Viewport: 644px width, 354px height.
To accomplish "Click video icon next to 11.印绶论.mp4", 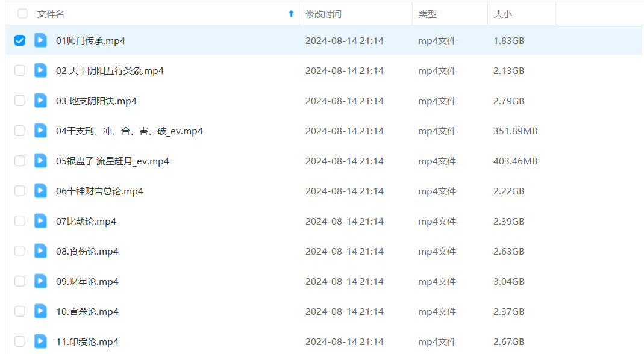I will [40, 341].
